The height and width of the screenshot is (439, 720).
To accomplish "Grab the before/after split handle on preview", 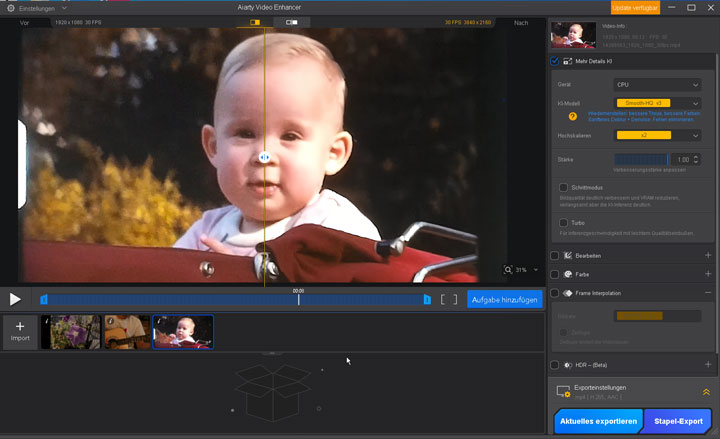I will point(264,158).
